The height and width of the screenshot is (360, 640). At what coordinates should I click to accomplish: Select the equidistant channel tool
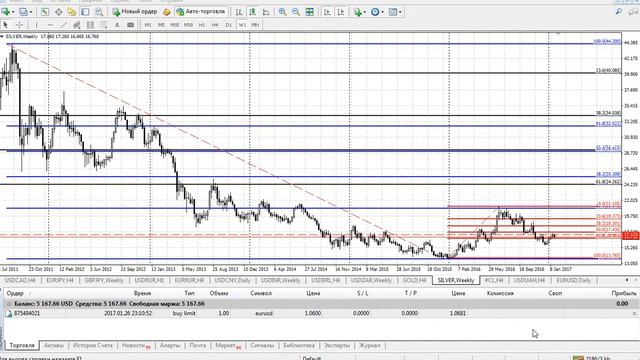tap(77, 25)
